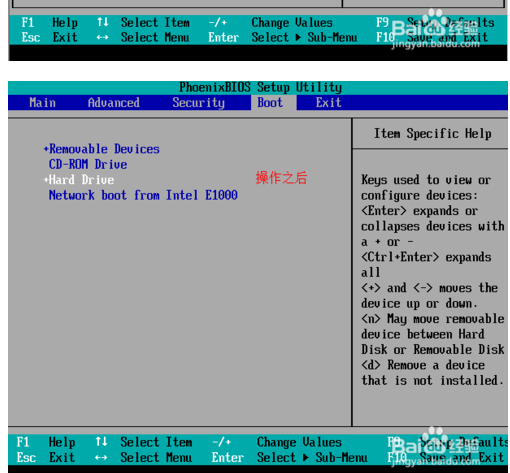The height and width of the screenshot is (473, 510).
Task: Click the -/+ Change Values hint
Action: 277,442
